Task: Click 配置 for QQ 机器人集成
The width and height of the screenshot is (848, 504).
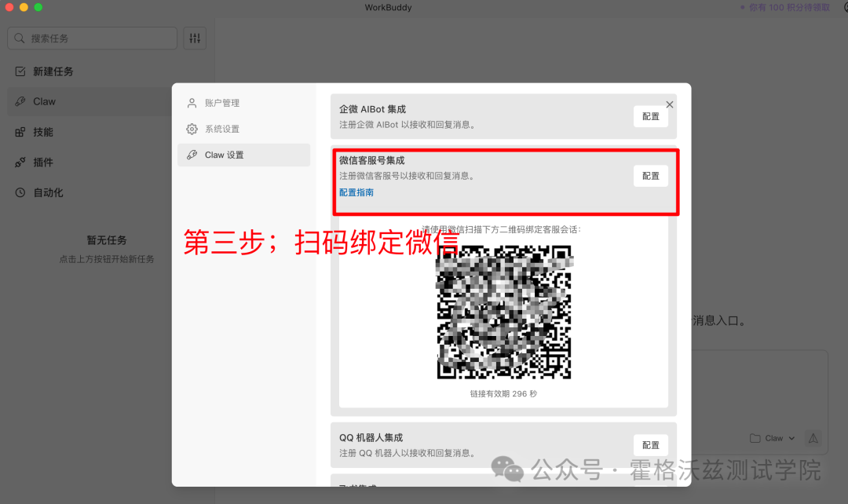Action: [650, 444]
